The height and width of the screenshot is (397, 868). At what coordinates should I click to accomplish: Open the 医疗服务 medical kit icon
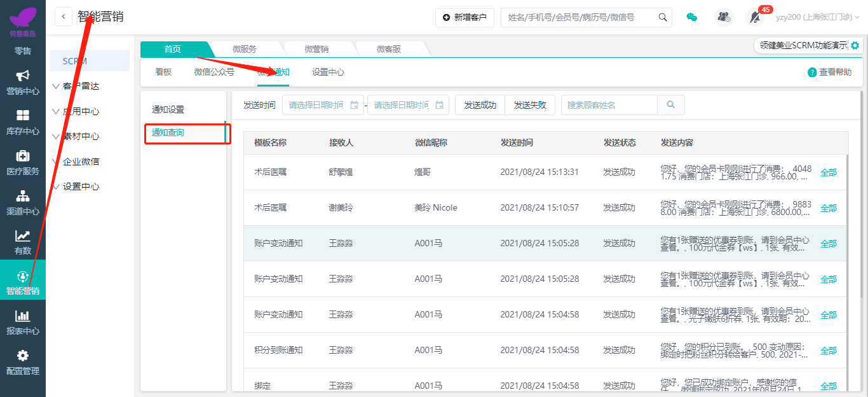click(x=23, y=156)
